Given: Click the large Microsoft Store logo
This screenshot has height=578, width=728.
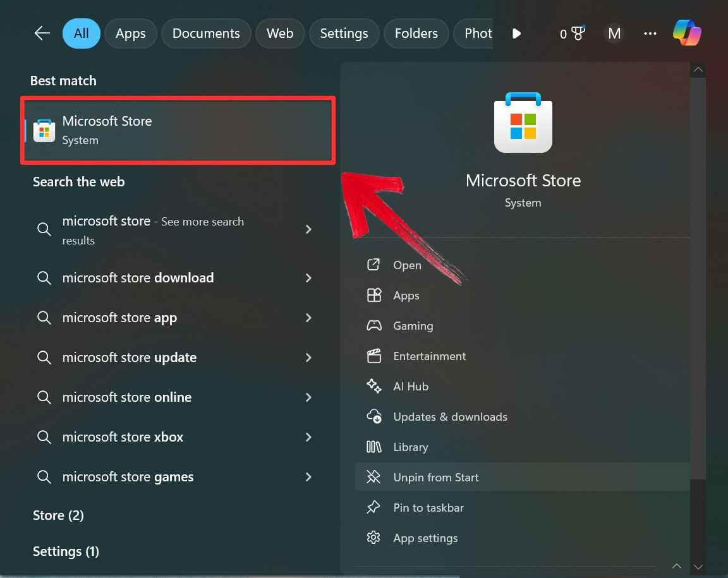Looking at the screenshot, I should pos(523,122).
